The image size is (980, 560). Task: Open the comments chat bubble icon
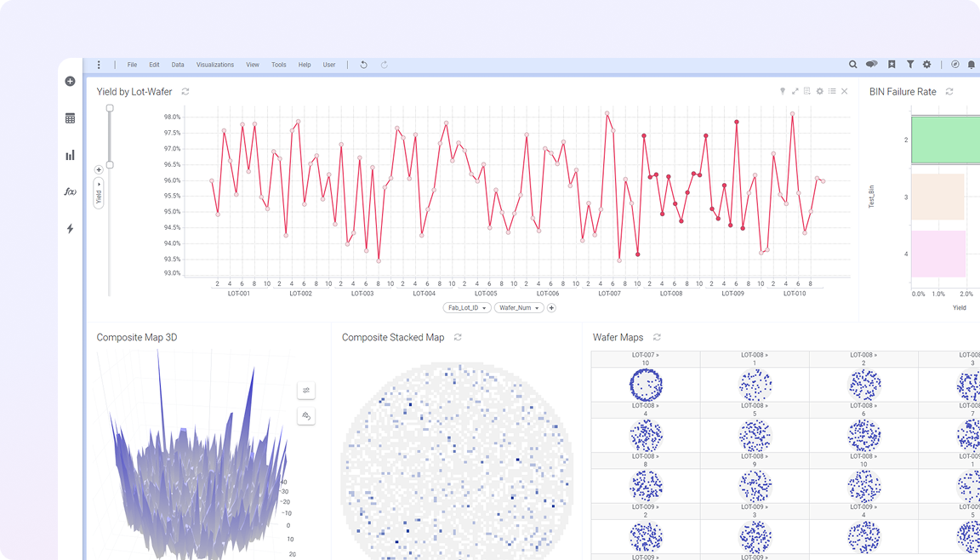point(872,65)
